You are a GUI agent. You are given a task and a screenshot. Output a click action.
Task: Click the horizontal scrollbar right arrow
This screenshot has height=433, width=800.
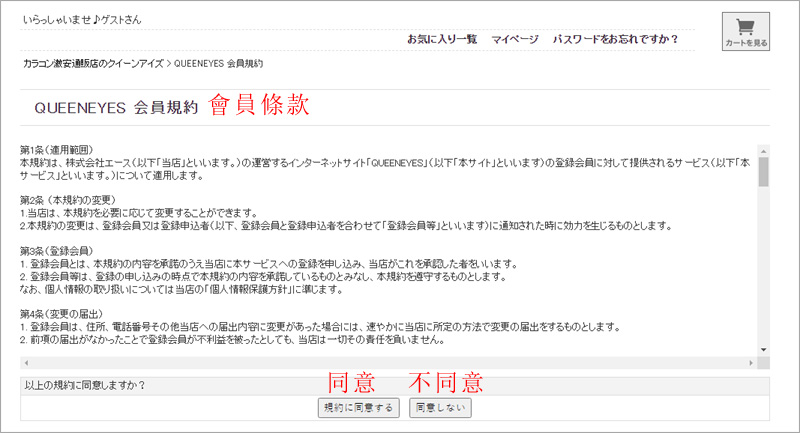click(x=751, y=363)
